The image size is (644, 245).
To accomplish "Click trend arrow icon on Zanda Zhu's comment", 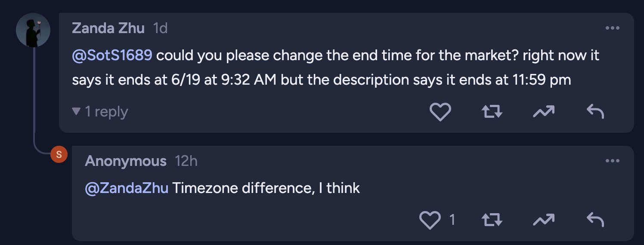I will 543,112.
